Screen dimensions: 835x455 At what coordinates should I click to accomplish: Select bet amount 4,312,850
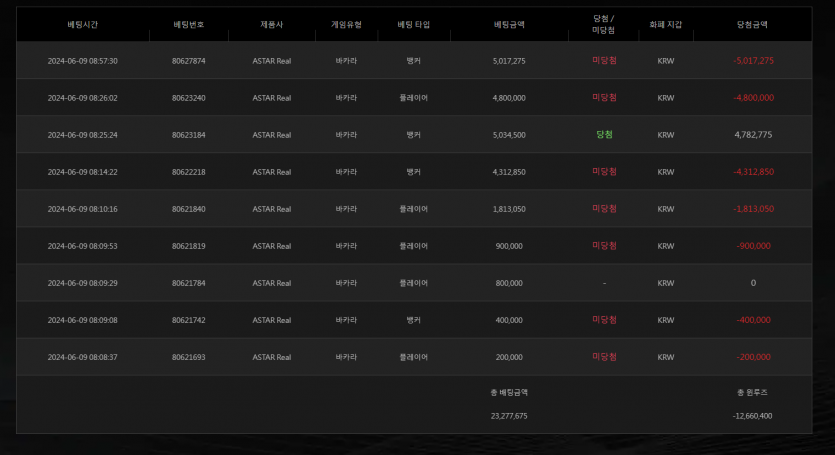[509, 172]
